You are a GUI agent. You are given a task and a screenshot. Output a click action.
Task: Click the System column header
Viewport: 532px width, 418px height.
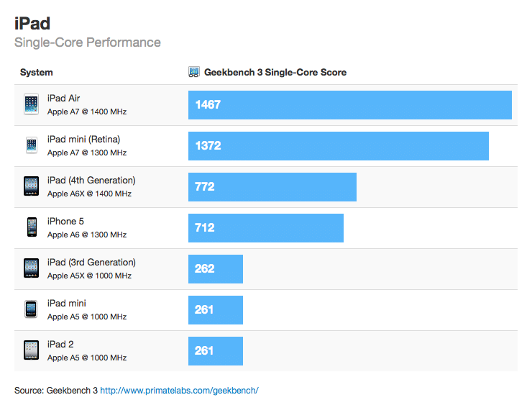click(37, 73)
